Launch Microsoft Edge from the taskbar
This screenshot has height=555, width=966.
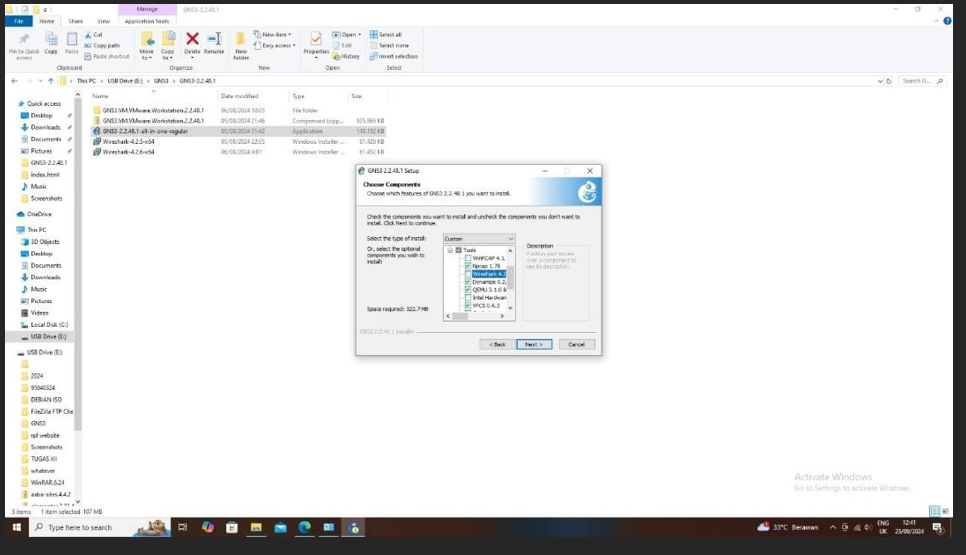(305, 527)
